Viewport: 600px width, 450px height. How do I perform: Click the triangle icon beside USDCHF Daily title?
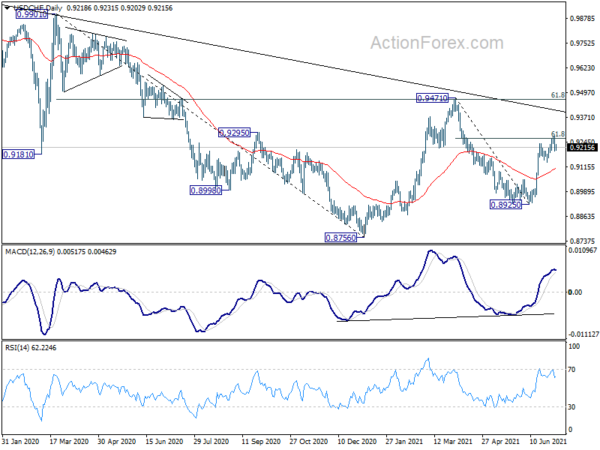coord(7,8)
